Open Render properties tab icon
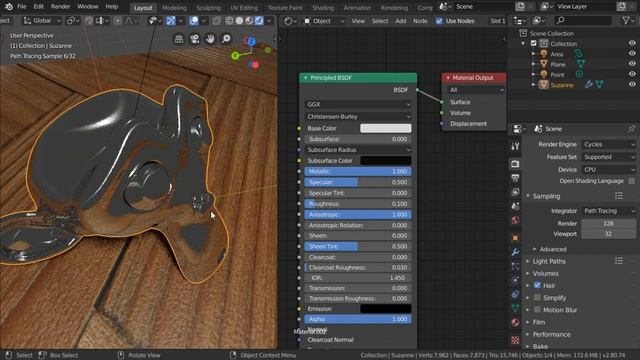 [515, 164]
